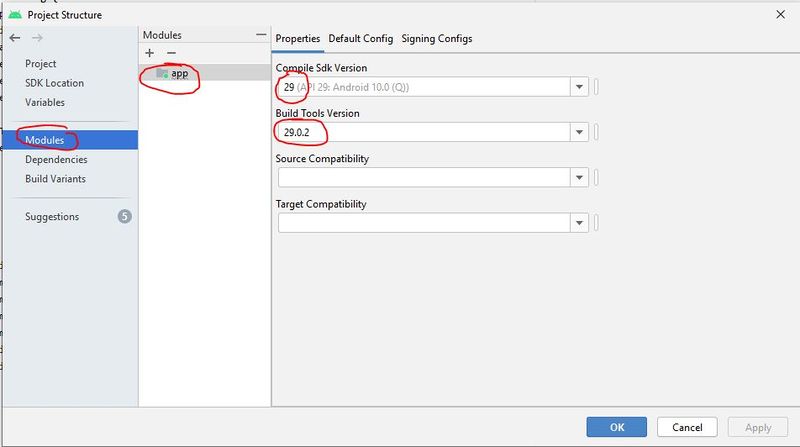Open the SDK Location section
The image size is (800, 447).
54,83
